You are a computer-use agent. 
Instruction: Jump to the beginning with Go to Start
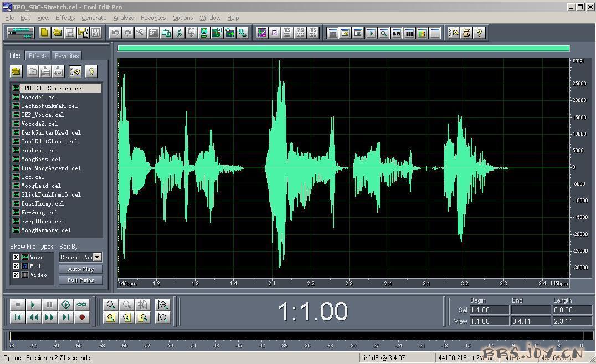[x=18, y=317]
